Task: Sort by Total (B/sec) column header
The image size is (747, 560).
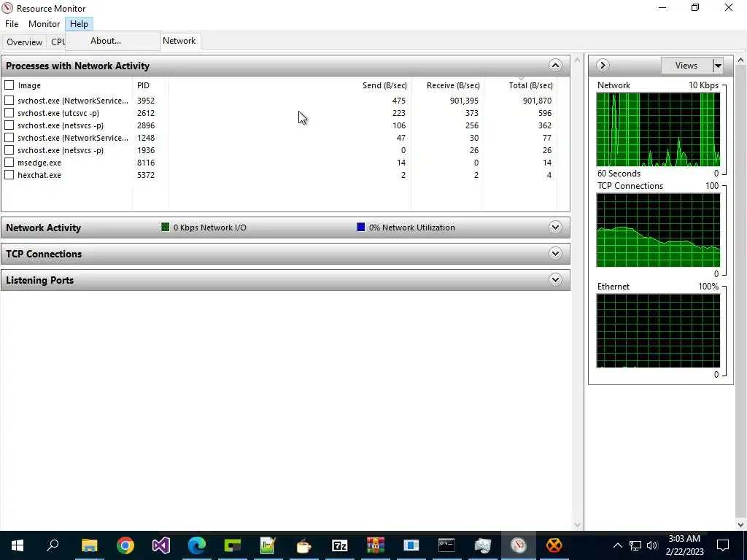Action: [x=531, y=85]
